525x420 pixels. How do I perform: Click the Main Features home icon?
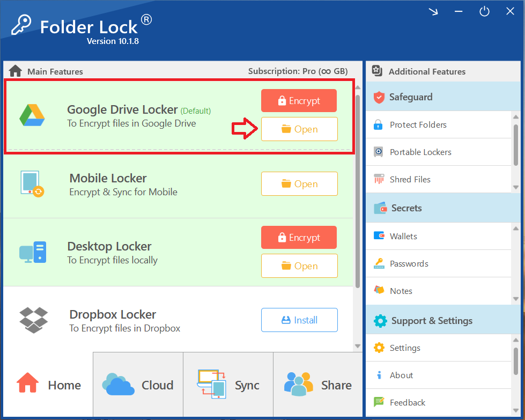click(x=16, y=71)
